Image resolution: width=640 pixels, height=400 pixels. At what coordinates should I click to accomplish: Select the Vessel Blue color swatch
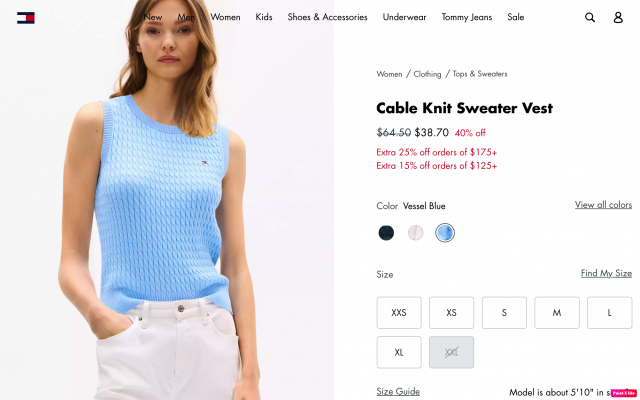tap(445, 233)
